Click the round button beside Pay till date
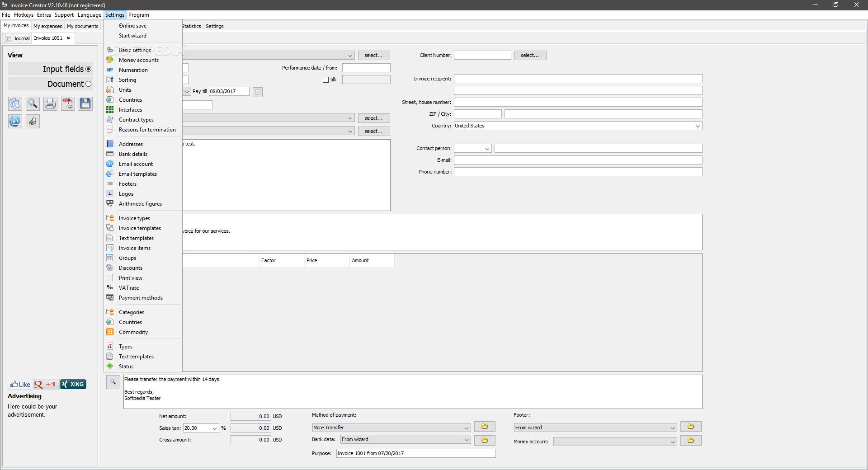Viewport: 868px width, 470px height. [x=258, y=92]
